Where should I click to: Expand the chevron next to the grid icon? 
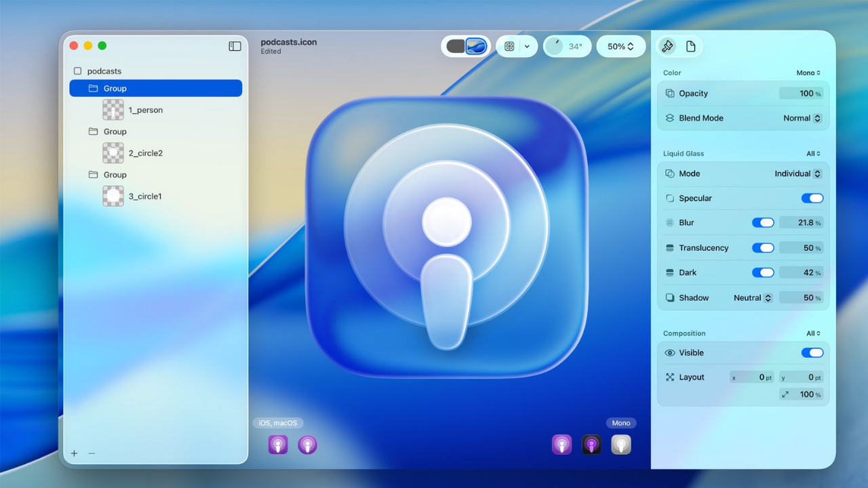click(x=527, y=46)
